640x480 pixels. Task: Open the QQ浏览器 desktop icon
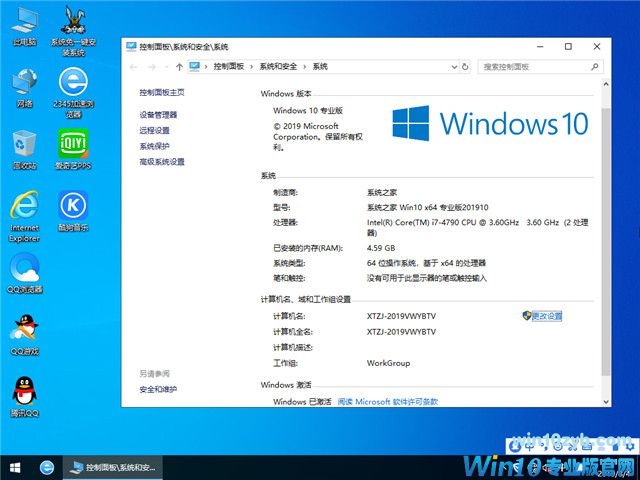[24, 273]
